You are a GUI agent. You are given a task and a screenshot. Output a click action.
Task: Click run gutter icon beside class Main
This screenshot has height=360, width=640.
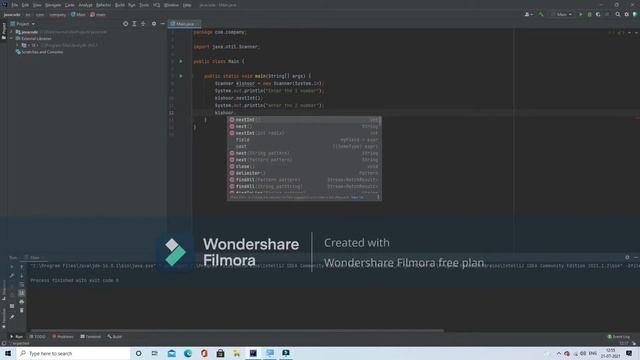[x=181, y=61]
